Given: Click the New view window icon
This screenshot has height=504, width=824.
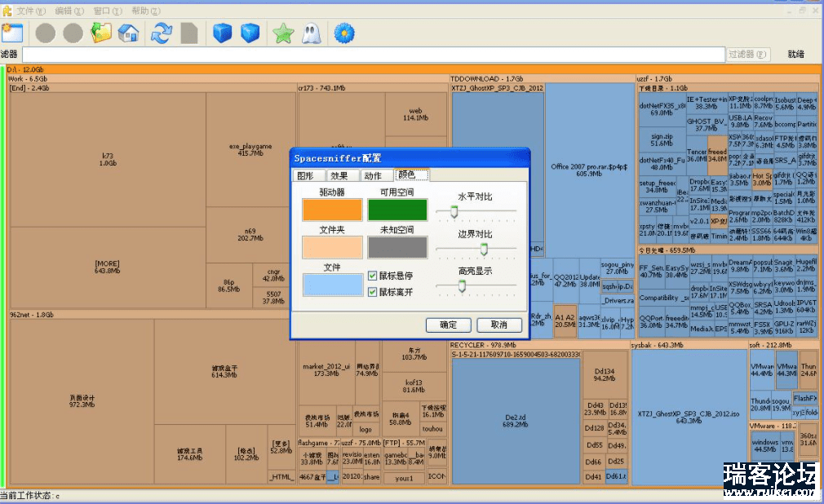Looking at the screenshot, I should 12,33.
